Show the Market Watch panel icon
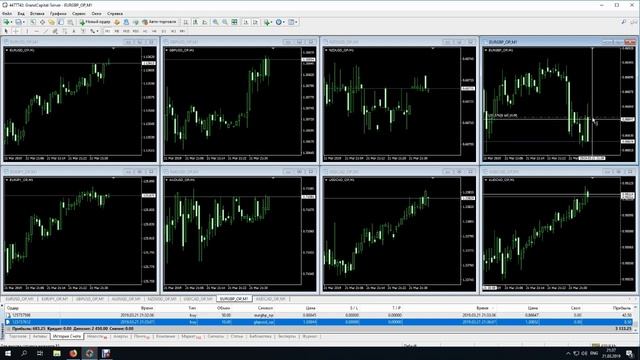The height and width of the screenshot is (360, 640). 33,22
